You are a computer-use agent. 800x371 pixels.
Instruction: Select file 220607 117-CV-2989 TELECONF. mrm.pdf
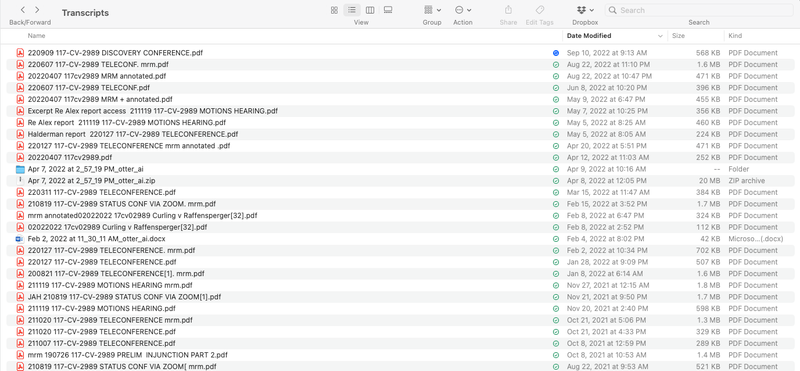pos(98,64)
